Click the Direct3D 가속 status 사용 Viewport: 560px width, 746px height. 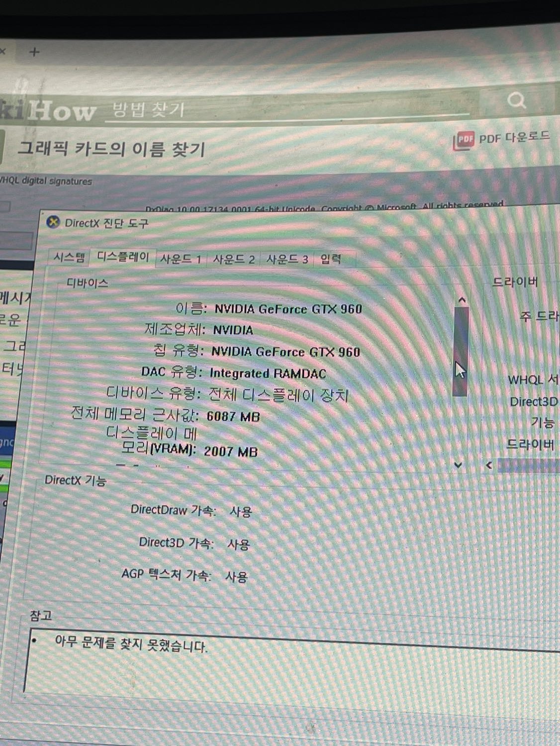238,545
